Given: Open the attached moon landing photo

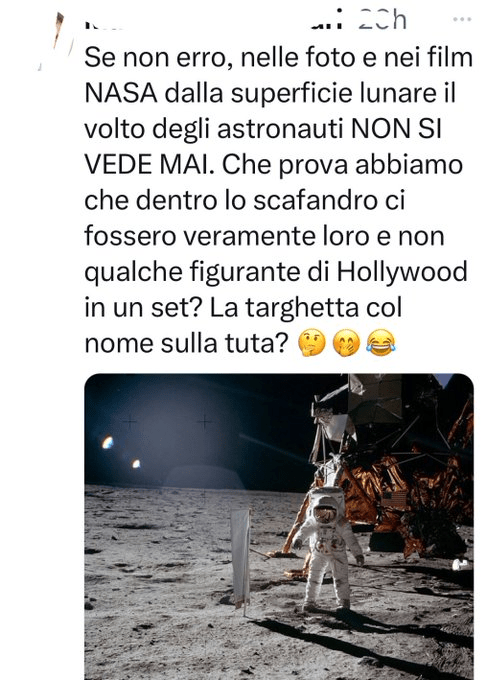Looking at the screenshot, I should (x=278, y=526).
